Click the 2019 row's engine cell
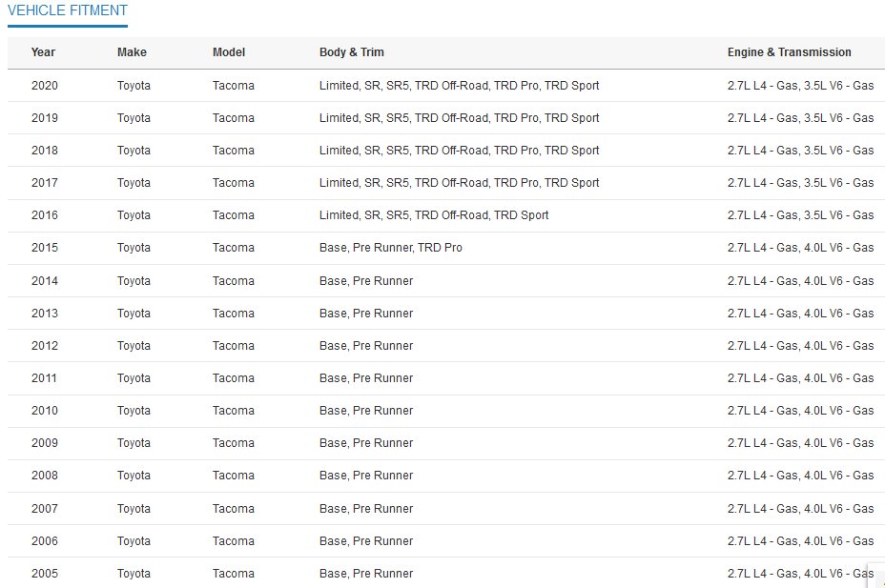This screenshot has height=588, width=885. click(800, 118)
